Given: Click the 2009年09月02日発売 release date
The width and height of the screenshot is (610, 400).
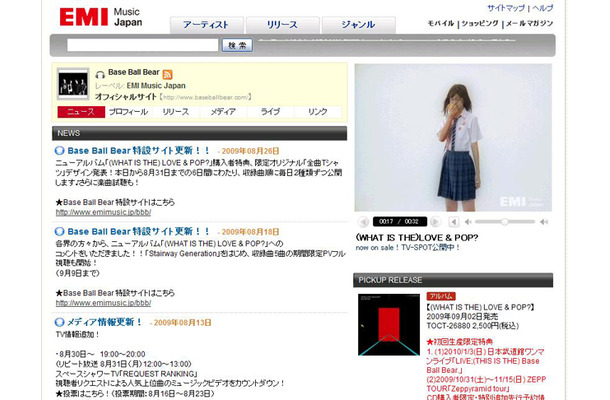Looking at the screenshot, I should [462, 317].
